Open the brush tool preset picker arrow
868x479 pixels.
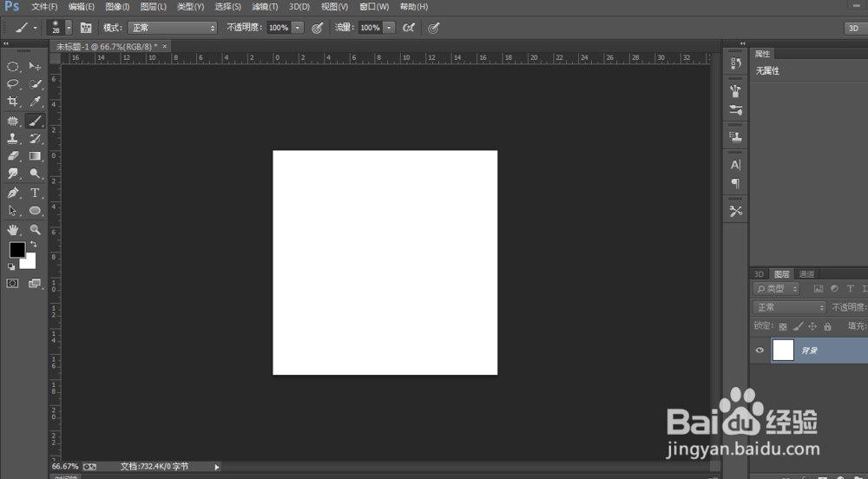(36, 28)
